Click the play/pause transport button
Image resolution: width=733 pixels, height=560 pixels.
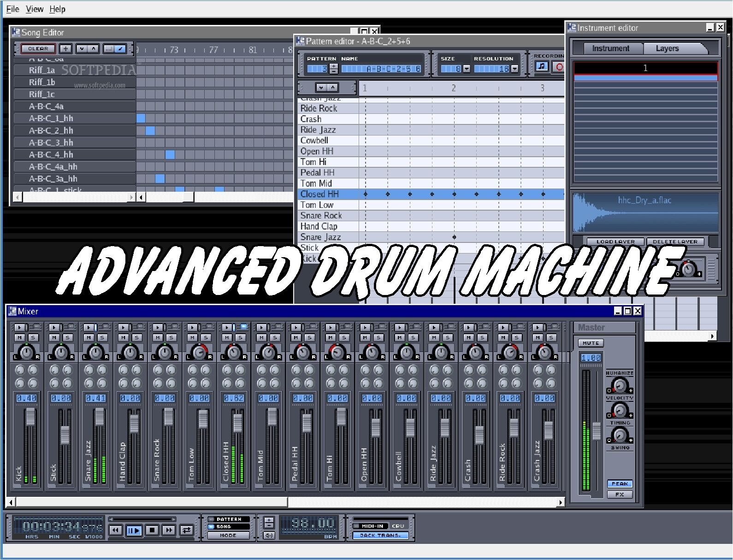[x=134, y=530]
